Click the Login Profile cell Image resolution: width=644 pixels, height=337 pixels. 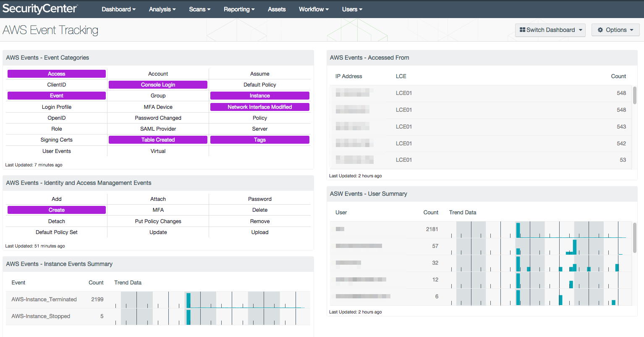pos(57,107)
